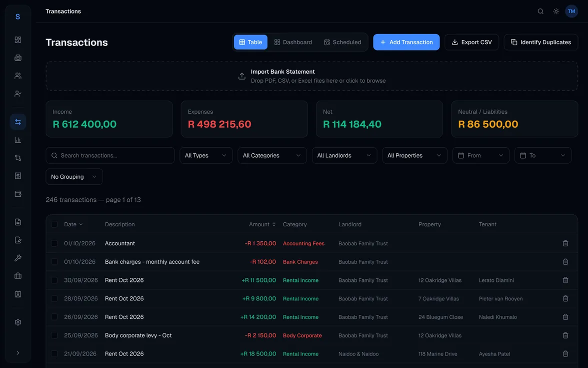
Task: Click the Bank Charges category label
Action: [300, 262]
